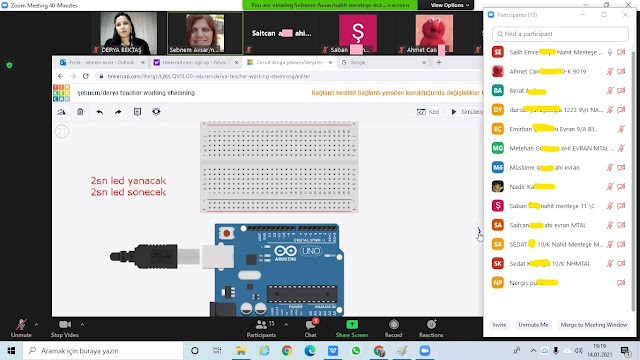Image resolution: width=640 pixels, height=360 pixels.
Task: Click the Şebnem Avşar video thumbnail
Action: [205, 33]
